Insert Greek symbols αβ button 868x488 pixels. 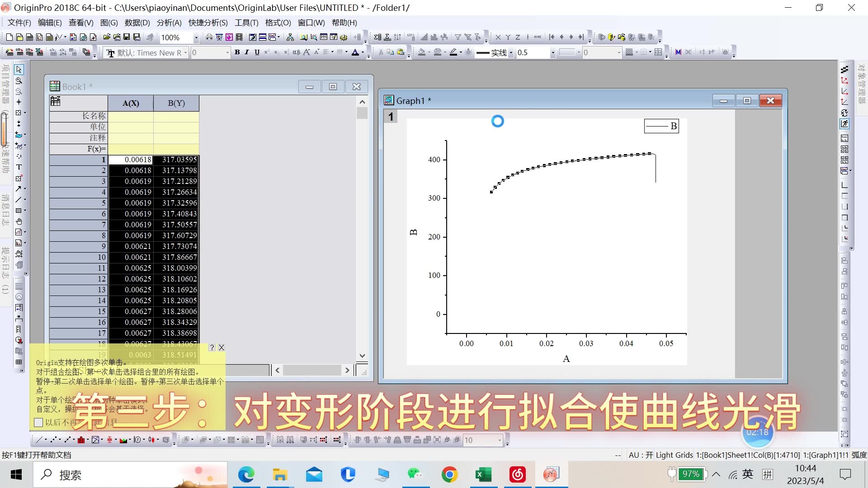[x=296, y=52]
